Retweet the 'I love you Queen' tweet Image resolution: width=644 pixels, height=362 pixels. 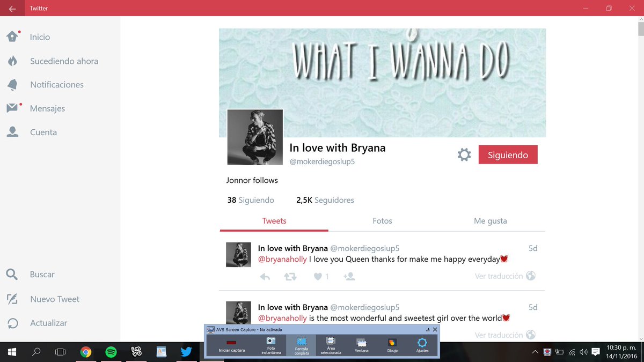[290, 277]
